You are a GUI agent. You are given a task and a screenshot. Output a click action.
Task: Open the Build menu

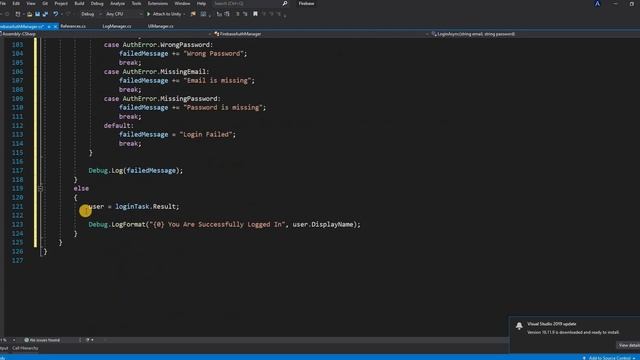[79, 3]
